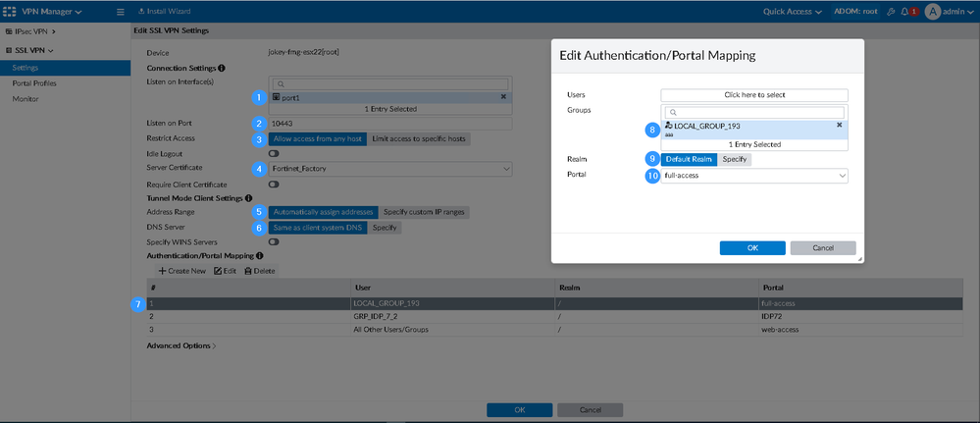The height and width of the screenshot is (423, 980).
Task: Select the Specify realm option
Action: point(735,159)
